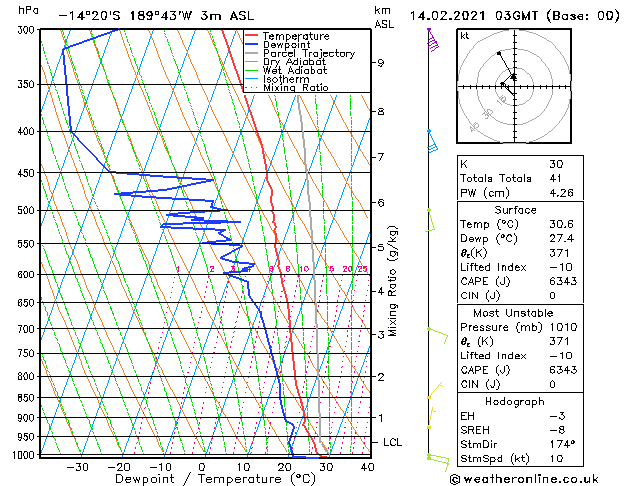This screenshot has height=486, width=629.
Task: Click the surface CAPE value 6343
Action: [x=563, y=281]
